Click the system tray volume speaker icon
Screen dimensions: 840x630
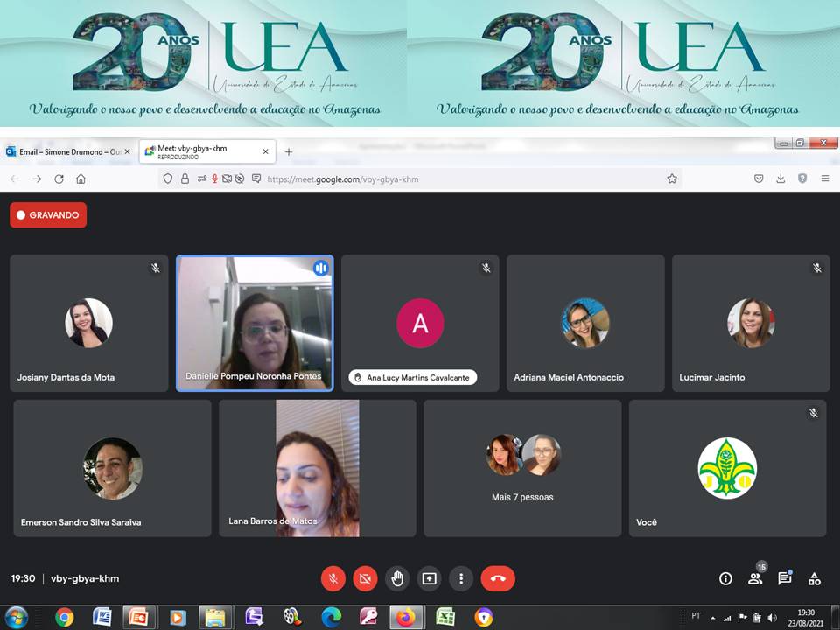pyautogui.click(x=772, y=618)
